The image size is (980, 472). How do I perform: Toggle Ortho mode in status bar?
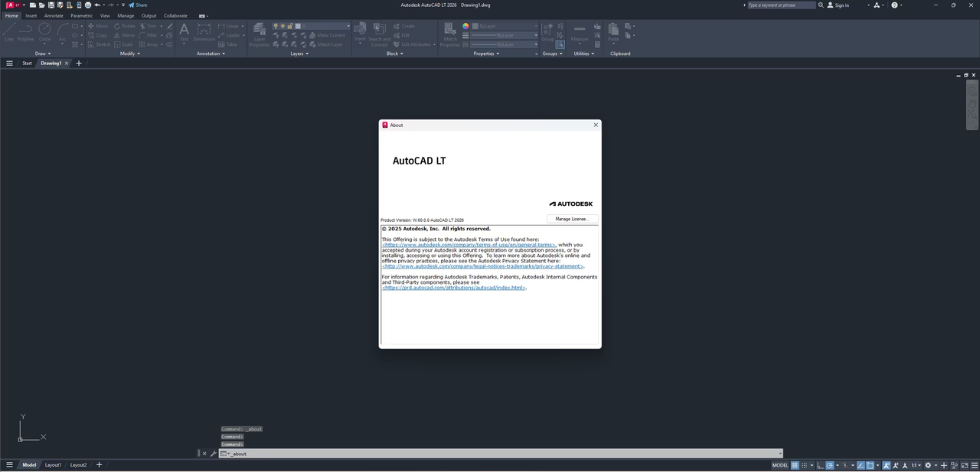[x=820, y=465]
